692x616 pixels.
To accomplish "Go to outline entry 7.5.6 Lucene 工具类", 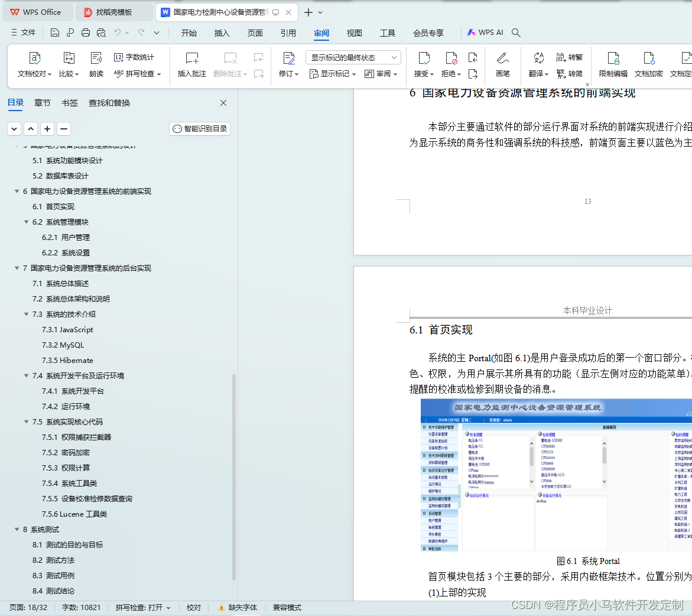I will coord(74,514).
